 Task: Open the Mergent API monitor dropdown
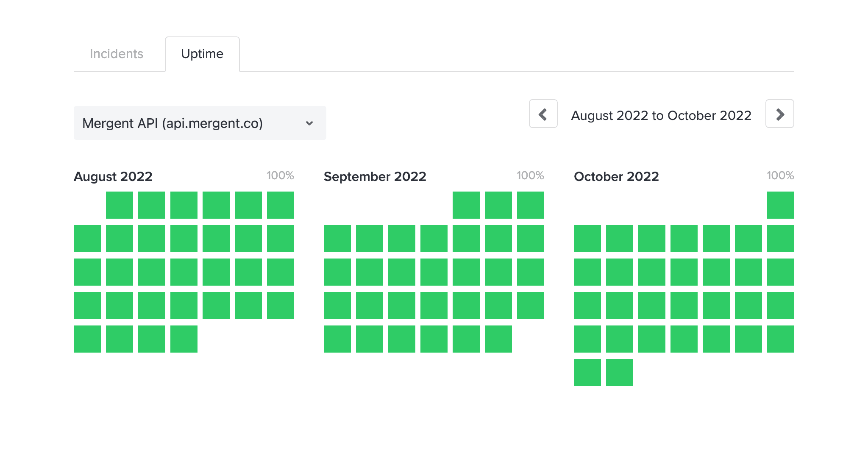tap(199, 123)
